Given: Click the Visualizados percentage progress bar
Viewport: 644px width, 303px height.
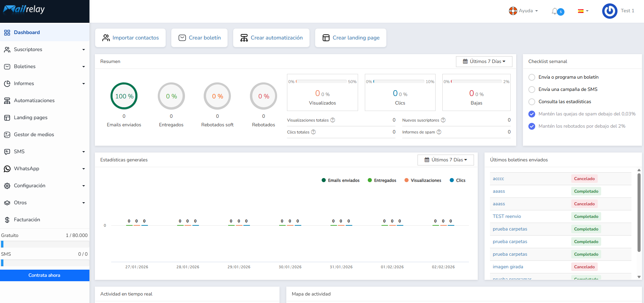Looking at the screenshot, I should pos(321,82).
